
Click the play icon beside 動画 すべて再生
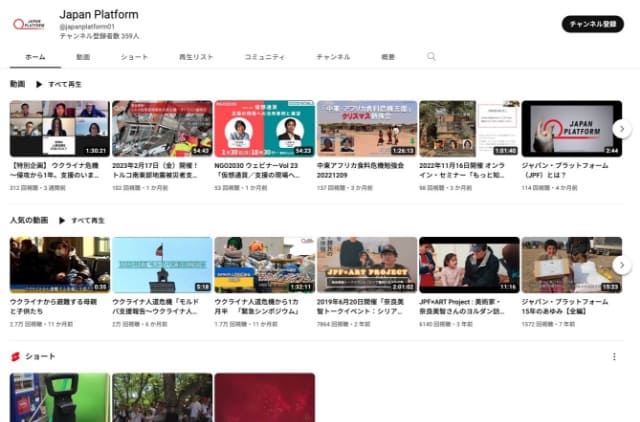click(39, 84)
